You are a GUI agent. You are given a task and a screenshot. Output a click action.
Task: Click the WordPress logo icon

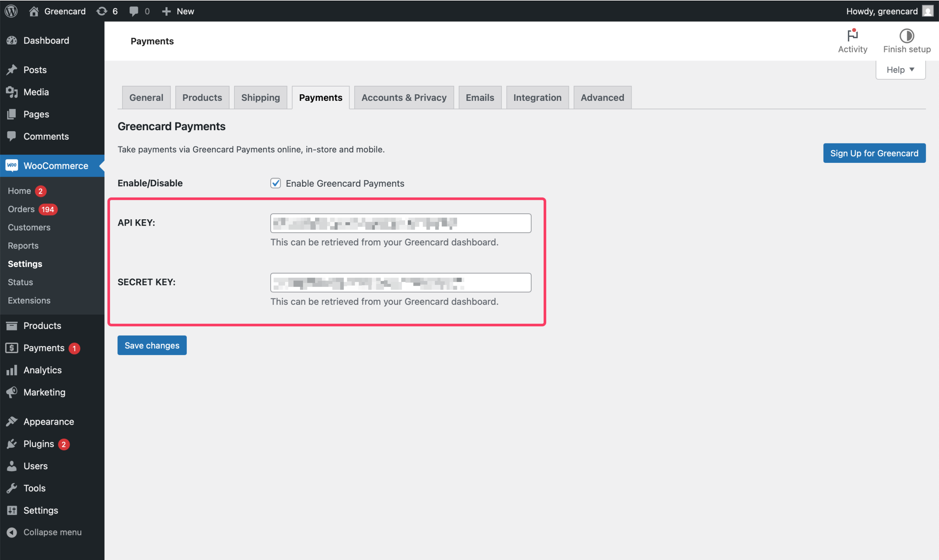[x=11, y=11]
